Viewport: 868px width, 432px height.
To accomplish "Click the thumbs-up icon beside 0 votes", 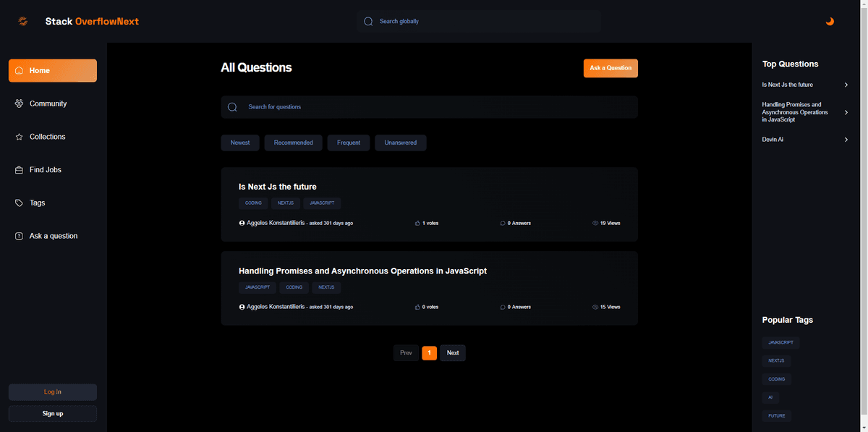I will click(417, 307).
